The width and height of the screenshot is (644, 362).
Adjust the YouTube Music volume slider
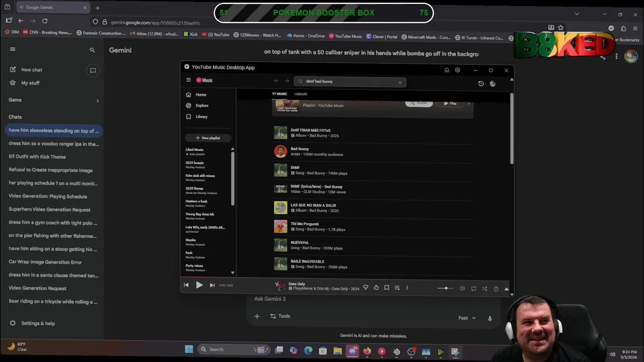coord(445,289)
